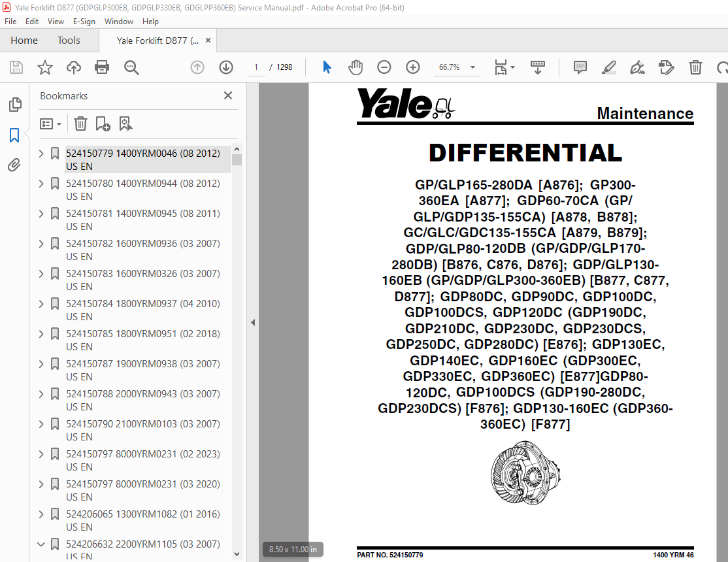The image size is (728, 562).
Task: Open the E-Sign menu
Action: (84, 22)
